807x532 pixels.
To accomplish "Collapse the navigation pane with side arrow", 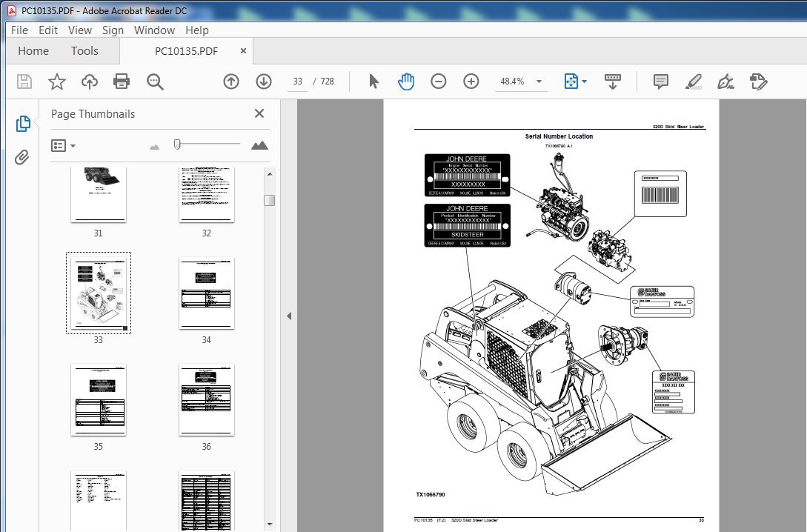I will click(x=289, y=316).
